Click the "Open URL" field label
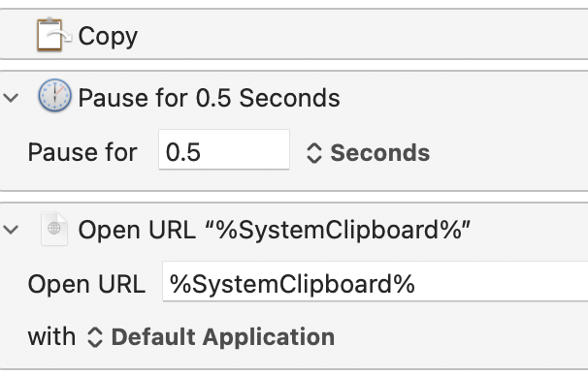The image size is (588, 376). (86, 284)
